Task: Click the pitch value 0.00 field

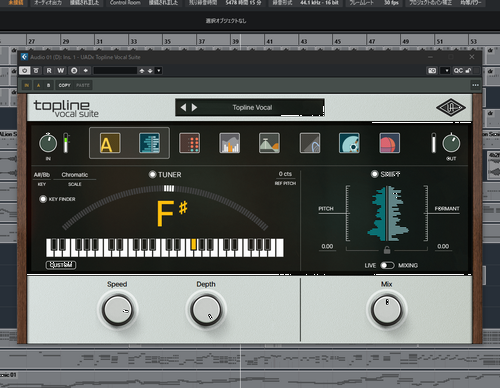Action: [327, 246]
